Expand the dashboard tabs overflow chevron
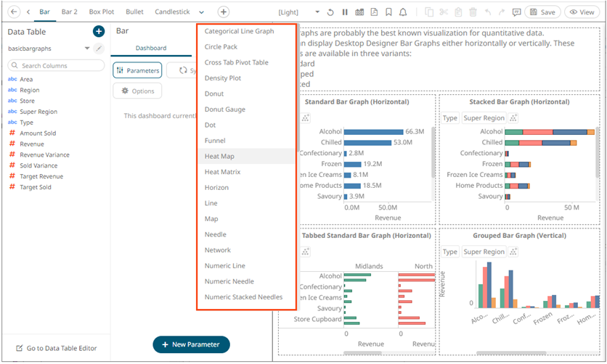Image resolution: width=607 pixels, height=364 pixels. point(201,12)
